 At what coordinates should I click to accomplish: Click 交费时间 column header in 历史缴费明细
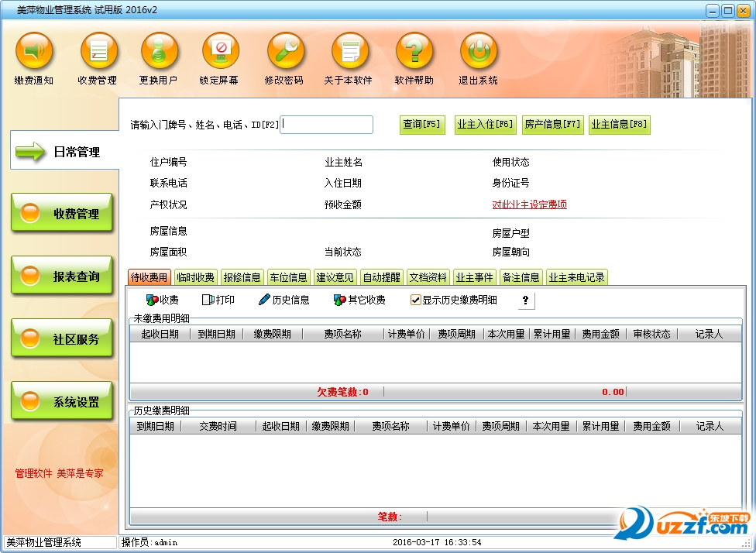click(218, 426)
